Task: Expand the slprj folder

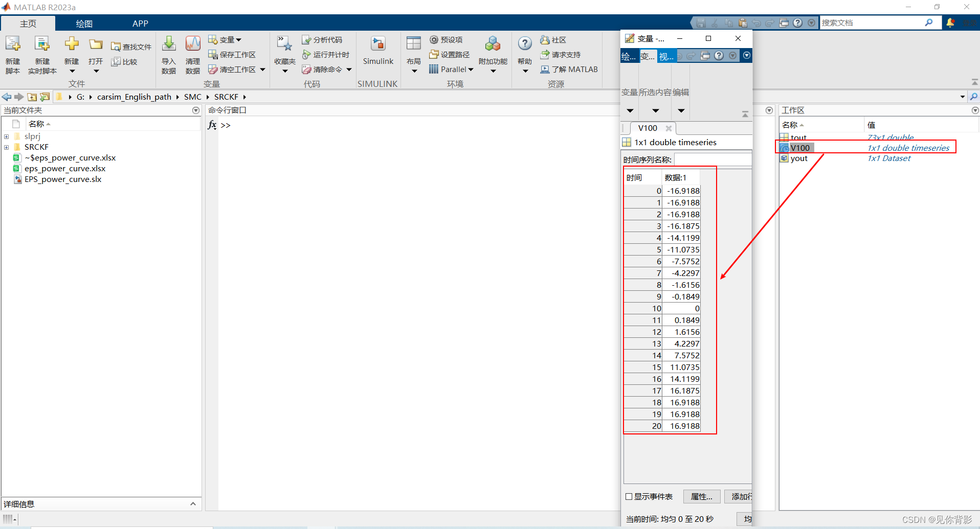Action: pos(7,136)
